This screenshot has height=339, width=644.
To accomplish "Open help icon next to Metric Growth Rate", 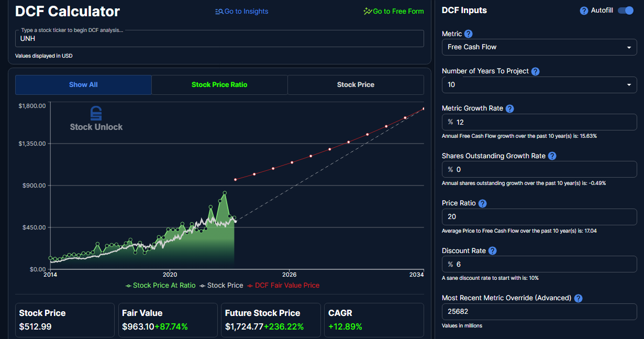I will pos(509,108).
